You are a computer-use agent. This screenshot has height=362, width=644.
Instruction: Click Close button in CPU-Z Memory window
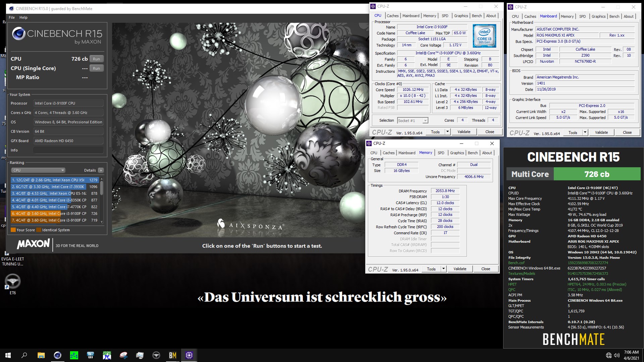[x=485, y=269]
